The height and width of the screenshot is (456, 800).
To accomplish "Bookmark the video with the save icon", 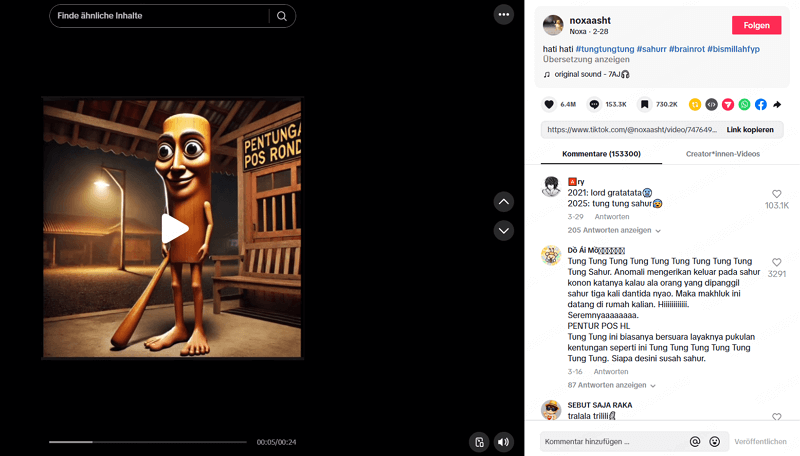I will coord(644,105).
